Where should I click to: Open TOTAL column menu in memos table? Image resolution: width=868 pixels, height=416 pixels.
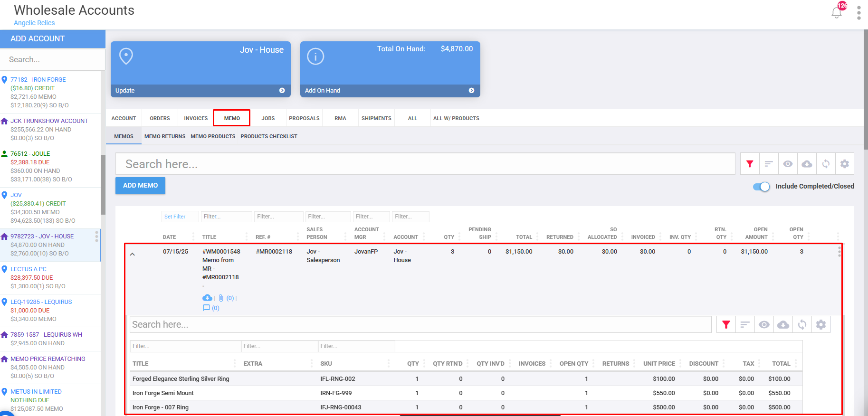(x=537, y=236)
